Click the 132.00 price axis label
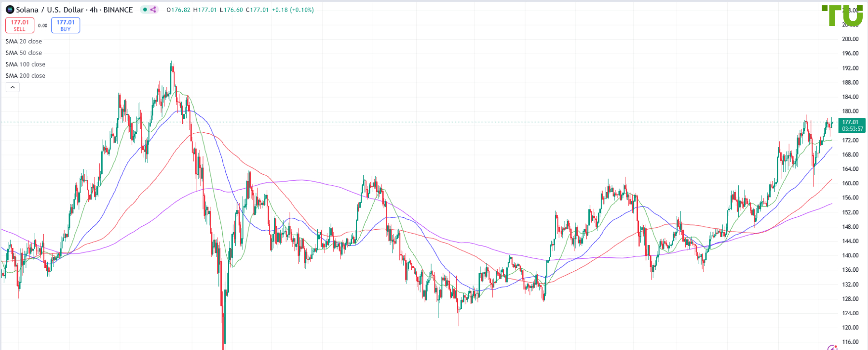The width and height of the screenshot is (868, 350). coord(850,285)
